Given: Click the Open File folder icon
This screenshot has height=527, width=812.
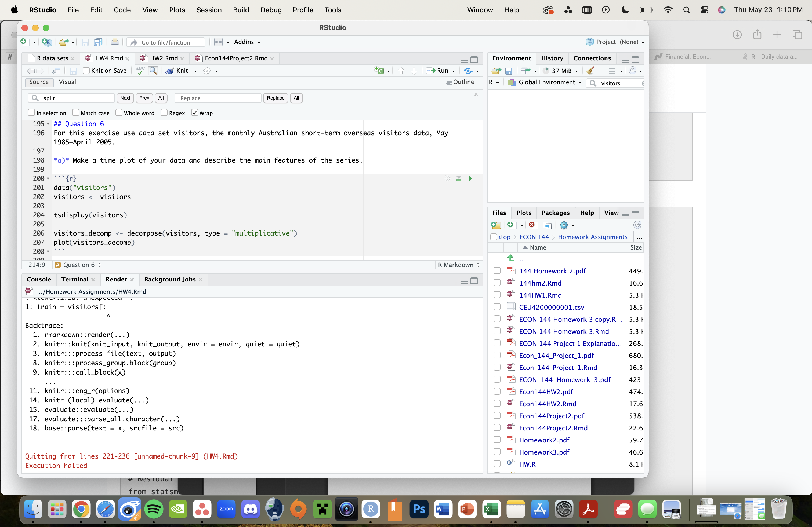Looking at the screenshot, I should [x=63, y=42].
